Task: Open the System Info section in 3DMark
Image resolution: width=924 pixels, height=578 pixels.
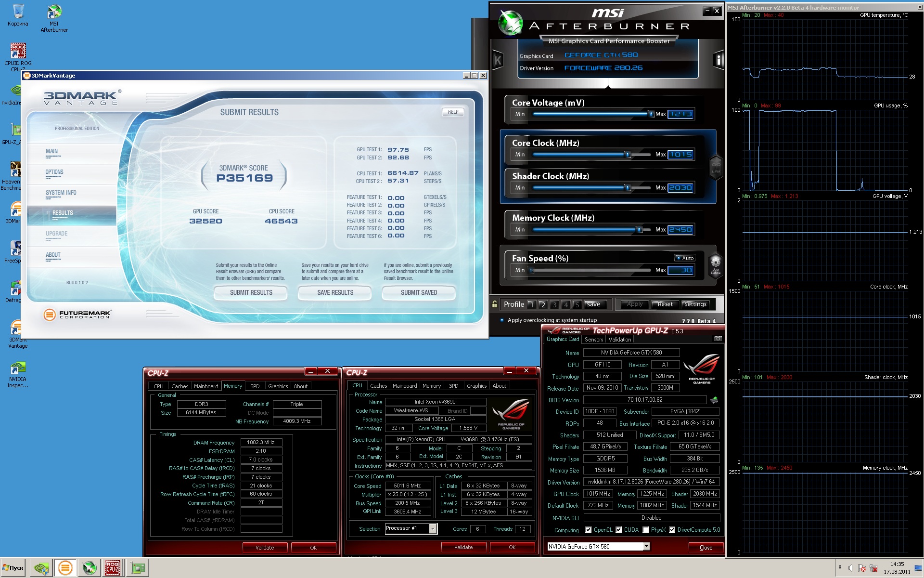Action: pos(61,193)
